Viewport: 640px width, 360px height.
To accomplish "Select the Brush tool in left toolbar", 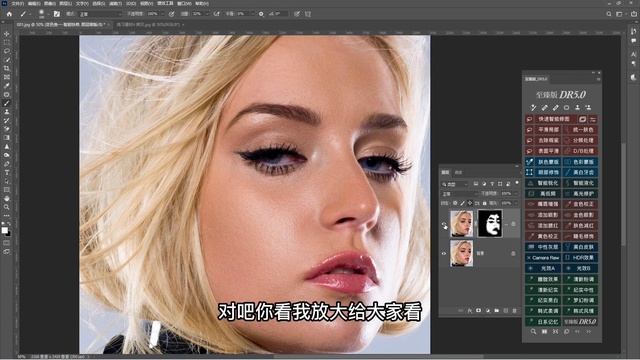I will point(7,103).
